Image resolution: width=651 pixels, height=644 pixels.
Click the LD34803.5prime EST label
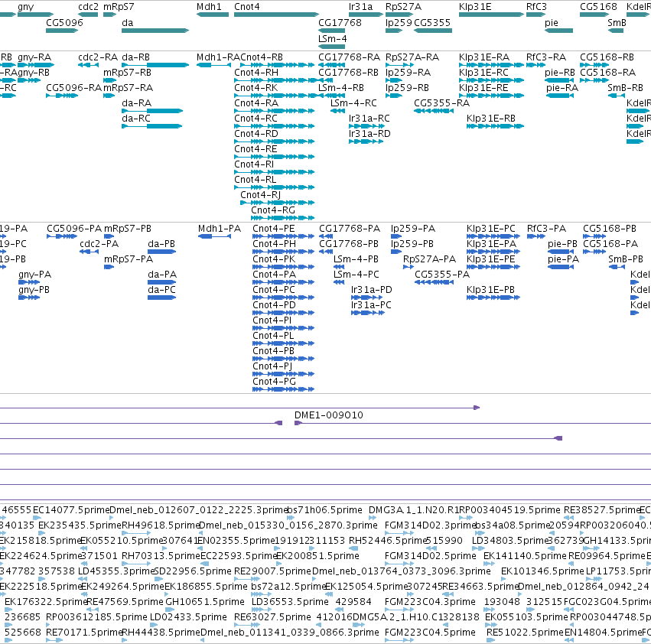(511, 541)
